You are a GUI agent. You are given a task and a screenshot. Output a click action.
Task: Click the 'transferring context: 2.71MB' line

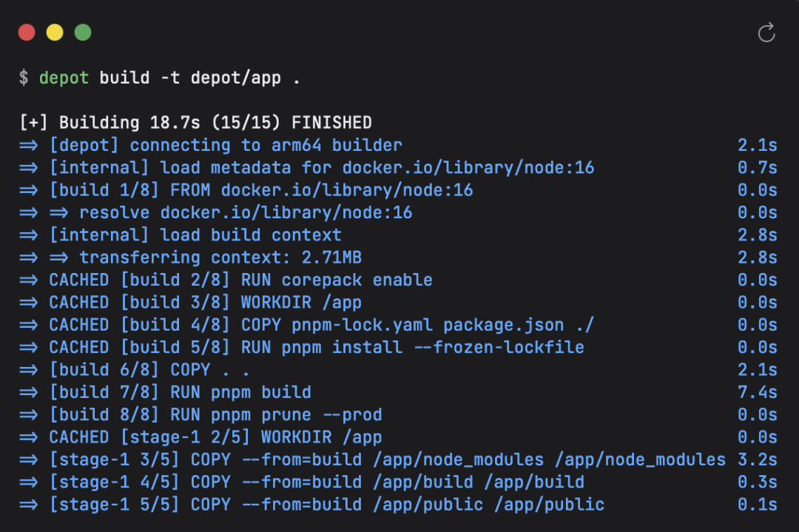point(220,257)
